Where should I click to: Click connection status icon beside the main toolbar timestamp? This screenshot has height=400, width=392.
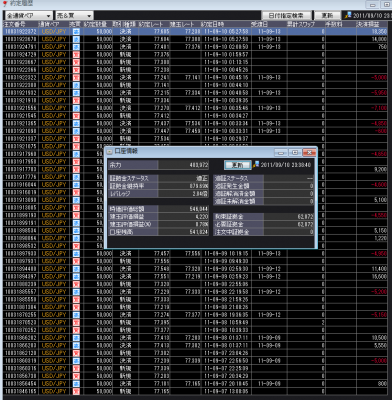coord(348,15)
